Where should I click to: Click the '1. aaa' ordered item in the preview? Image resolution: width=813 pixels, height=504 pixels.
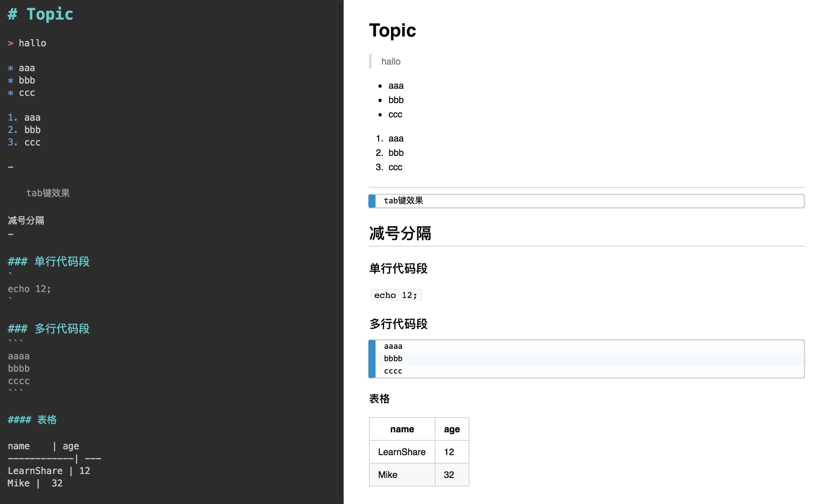pyautogui.click(x=389, y=138)
